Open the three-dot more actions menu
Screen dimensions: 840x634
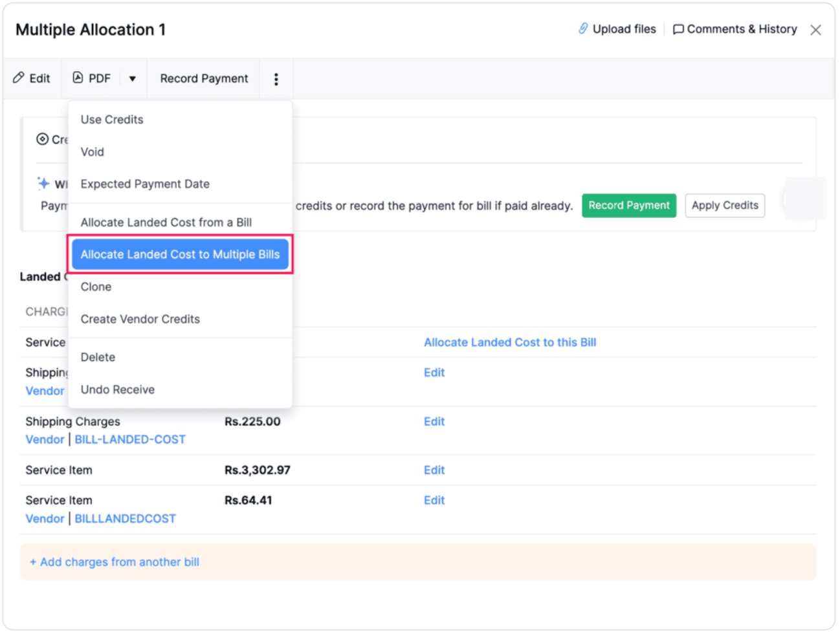pos(276,79)
